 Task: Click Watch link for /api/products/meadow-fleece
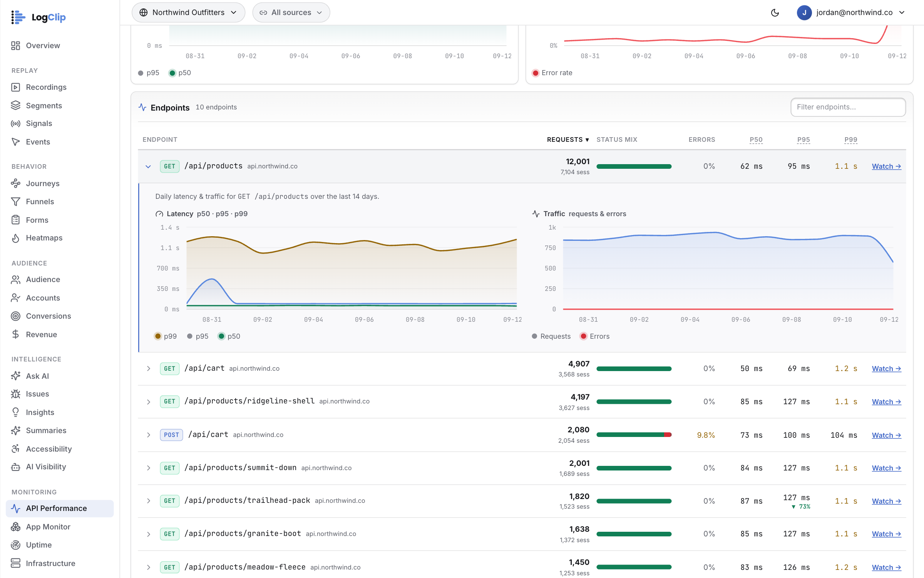(886, 568)
